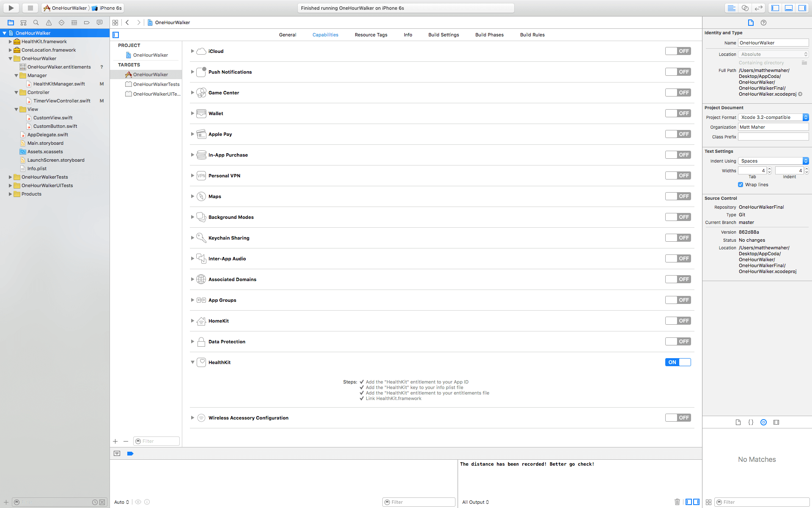The width and height of the screenshot is (812, 508).
Task: Click the Keychain Sharing capability icon
Action: [x=201, y=237]
